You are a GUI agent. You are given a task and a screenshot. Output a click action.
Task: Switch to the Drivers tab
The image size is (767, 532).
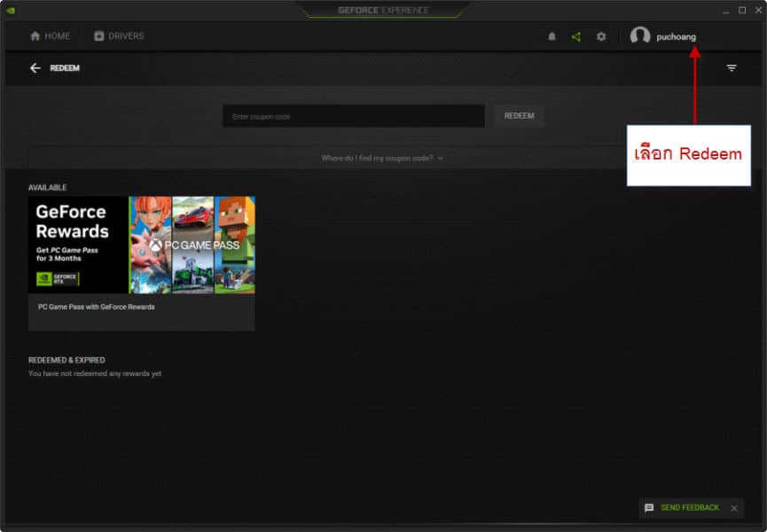click(x=119, y=36)
